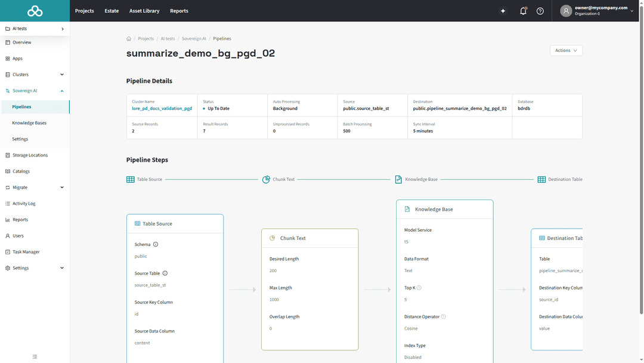
Task: Click the right page scrollbar
Action: pos(640,179)
